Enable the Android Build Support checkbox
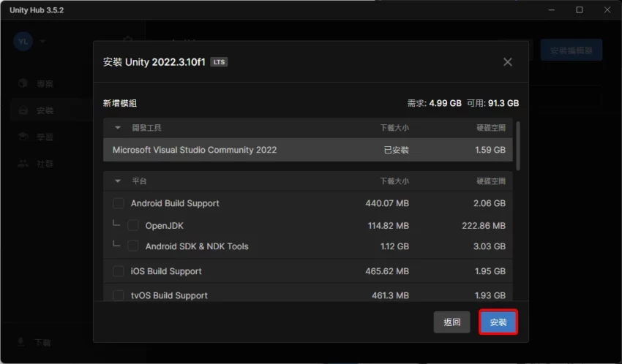 (119, 203)
